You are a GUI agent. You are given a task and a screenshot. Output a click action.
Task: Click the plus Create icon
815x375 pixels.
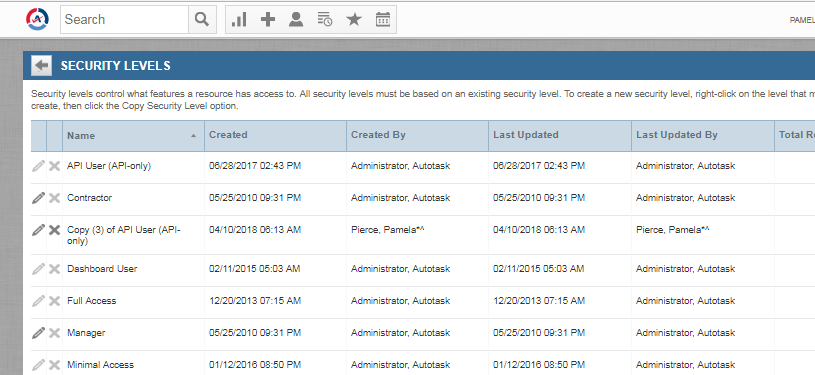[268, 20]
